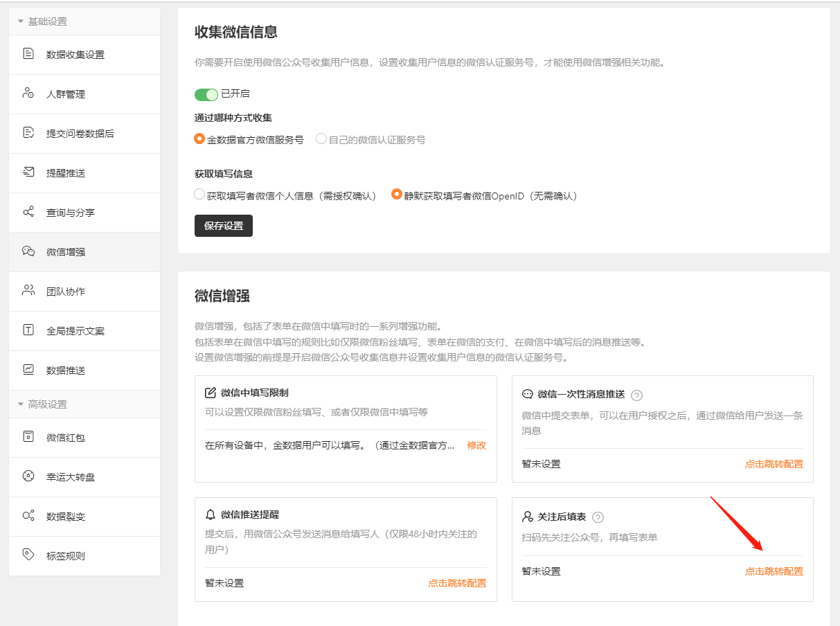Screen dimensions: 840x626
Task: Collapse the 高级设置 section
Action: (x=84, y=404)
